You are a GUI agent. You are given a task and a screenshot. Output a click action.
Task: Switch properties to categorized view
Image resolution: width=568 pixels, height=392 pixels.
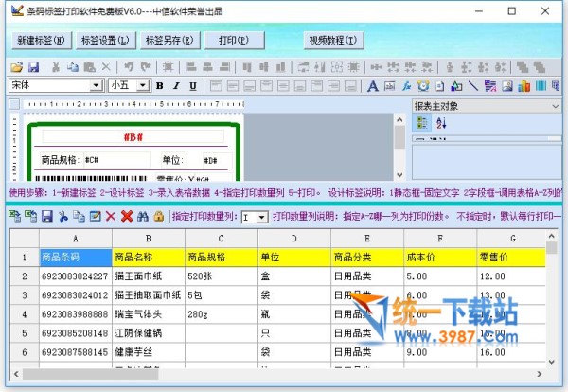coord(422,123)
